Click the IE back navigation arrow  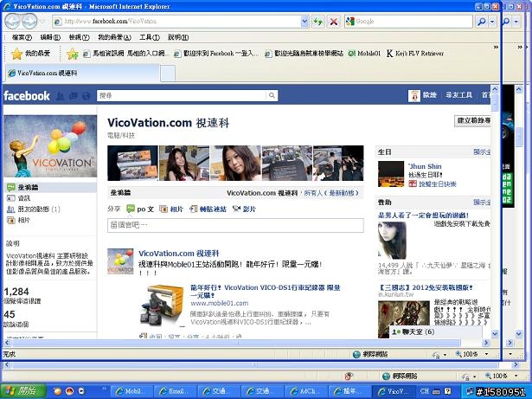point(12,21)
